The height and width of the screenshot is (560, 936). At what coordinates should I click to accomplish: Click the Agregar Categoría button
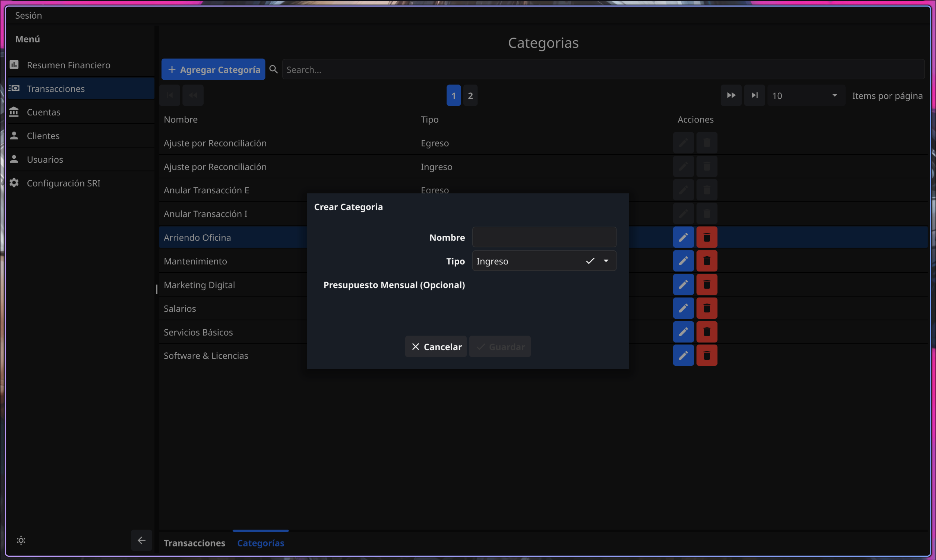pos(213,69)
